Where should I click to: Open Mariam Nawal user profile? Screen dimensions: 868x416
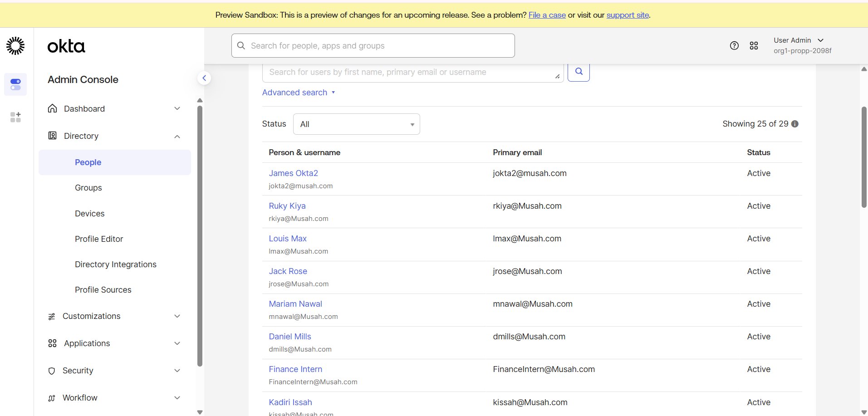coord(295,304)
